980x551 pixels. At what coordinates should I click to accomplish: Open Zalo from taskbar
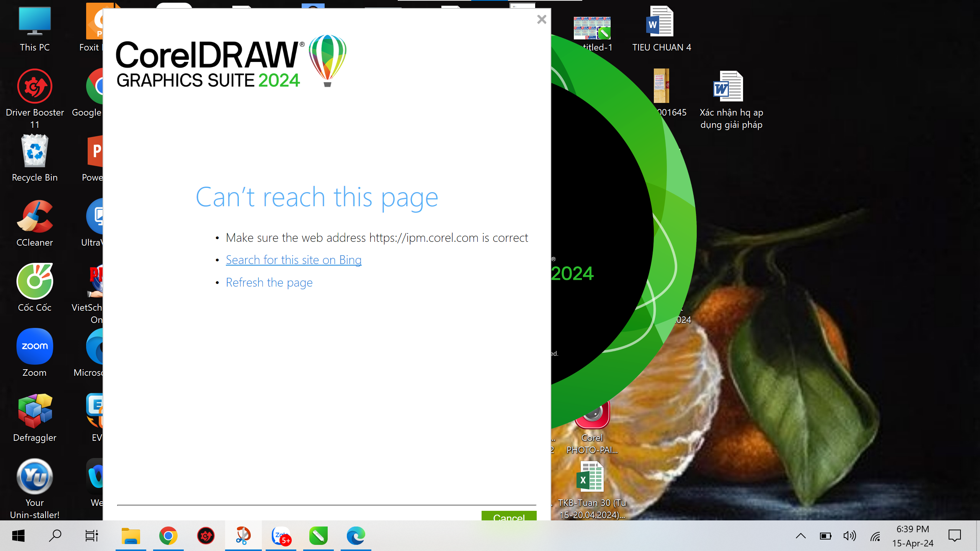coord(281,536)
